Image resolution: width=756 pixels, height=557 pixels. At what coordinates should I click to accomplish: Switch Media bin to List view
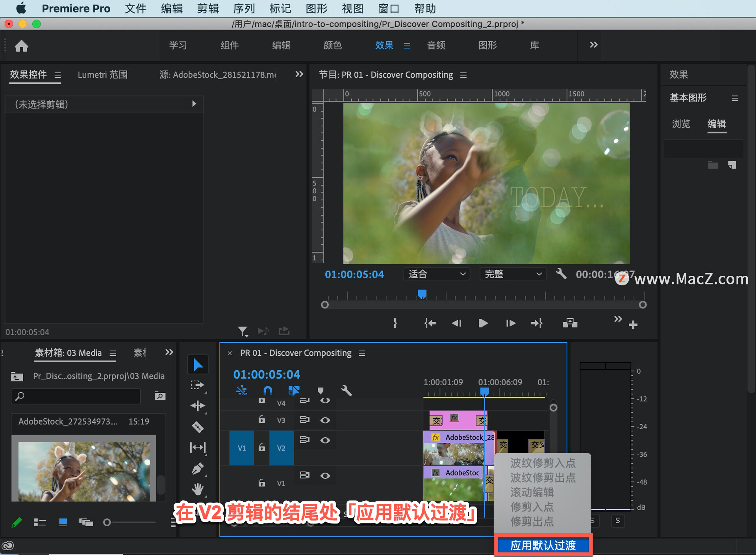tap(40, 522)
